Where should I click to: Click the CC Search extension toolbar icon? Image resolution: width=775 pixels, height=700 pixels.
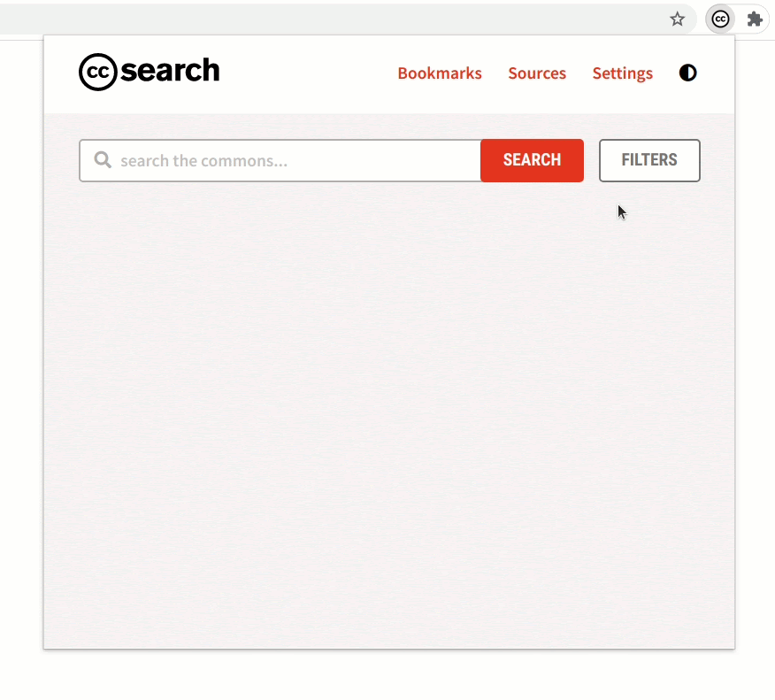tap(720, 19)
